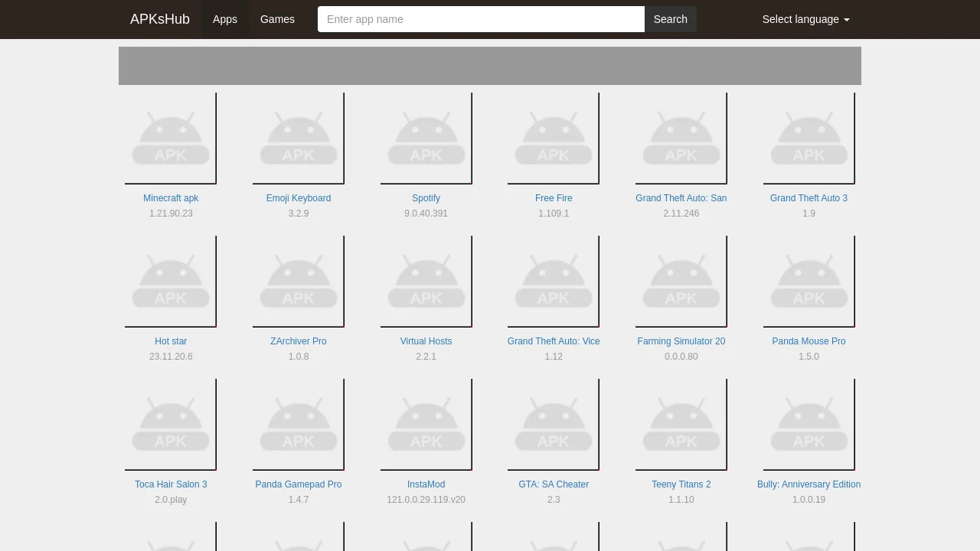Click Teeny Titans version 1.1.10
Image resolution: width=980 pixels, height=551 pixels.
coord(681,500)
